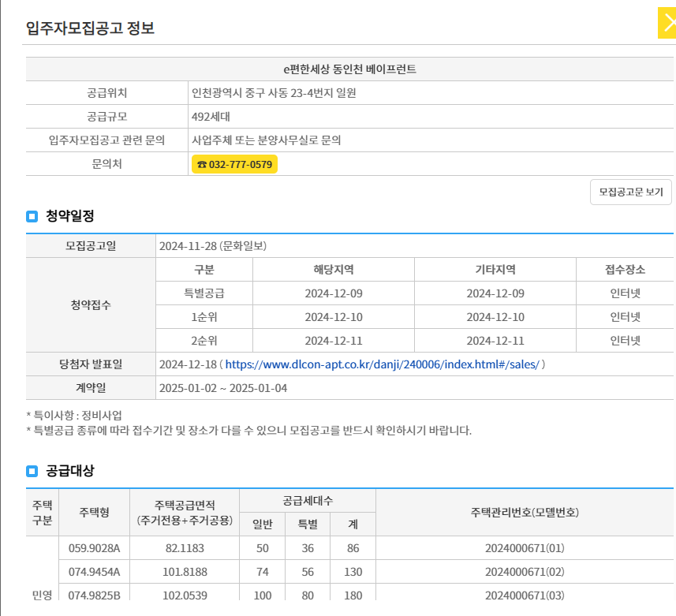Click supply area 101.8188
Image resolution: width=676 pixels, height=616 pixels.
tap(185, 572)
